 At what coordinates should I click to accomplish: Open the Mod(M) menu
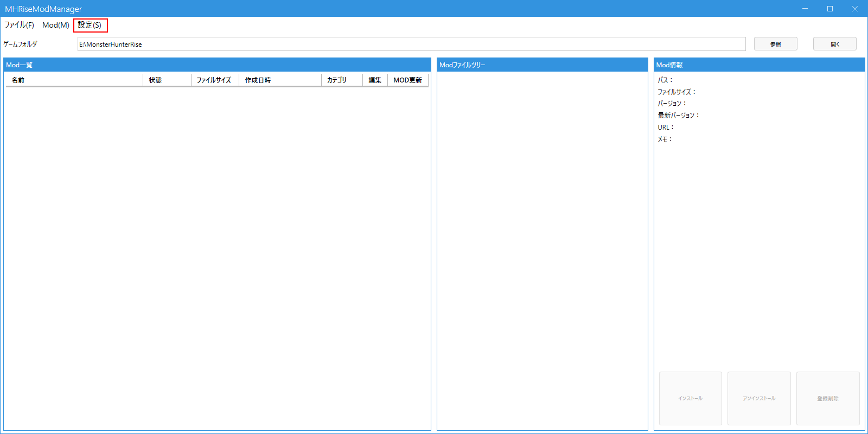[x=56, y=25]
